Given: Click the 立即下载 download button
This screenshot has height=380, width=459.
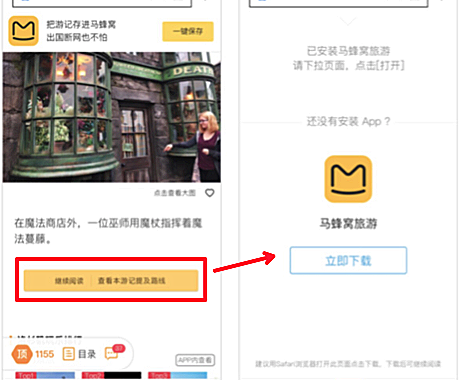Looking at the screenshot, I should click(x=348, y=260).
